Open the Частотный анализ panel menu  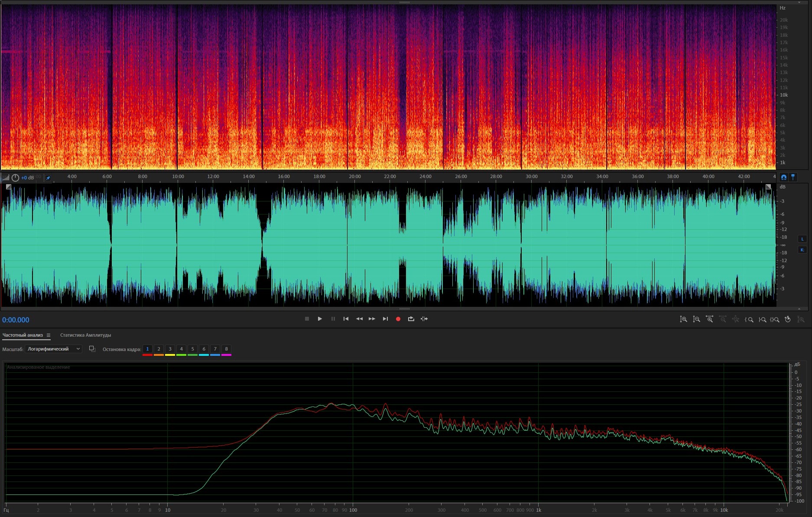tap(49, 335)
